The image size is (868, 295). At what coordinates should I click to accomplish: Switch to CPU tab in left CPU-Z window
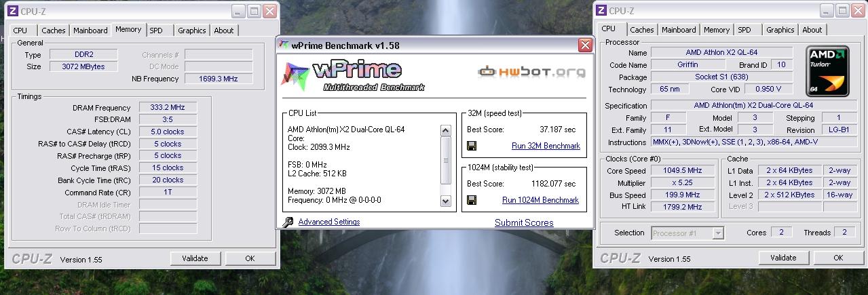(20, 31)
